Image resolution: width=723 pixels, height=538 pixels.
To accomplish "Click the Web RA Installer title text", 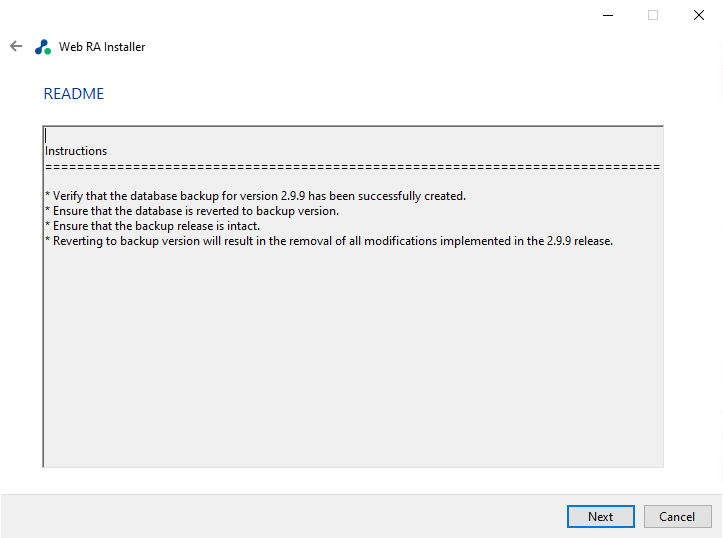I will point(102,47).
